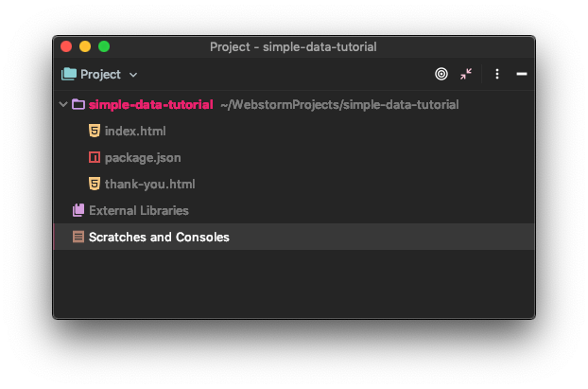Select thank-you.html in the project tree
Image resolution: width=588 pixels, height=389 pixels.
coord(149,184)
